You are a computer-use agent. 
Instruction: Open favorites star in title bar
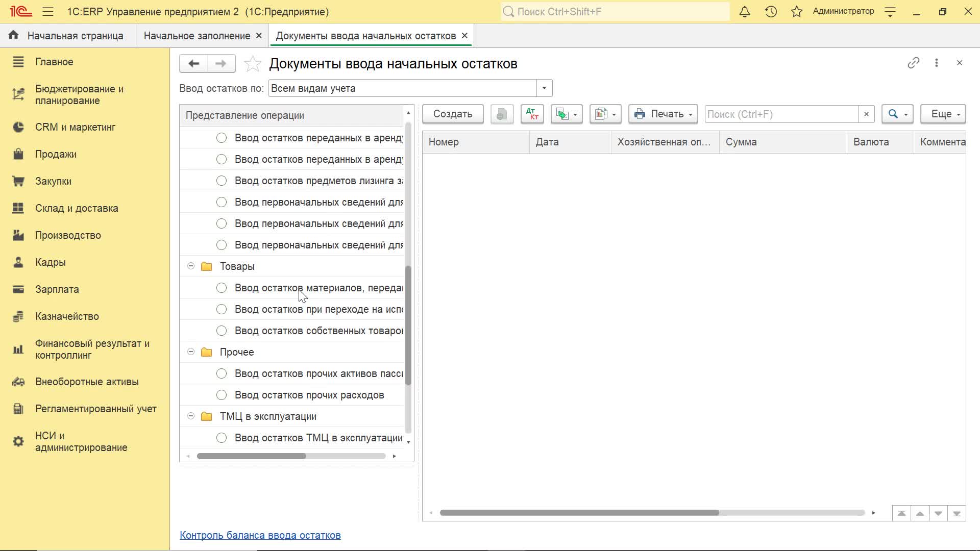click(x=797, y=11)
